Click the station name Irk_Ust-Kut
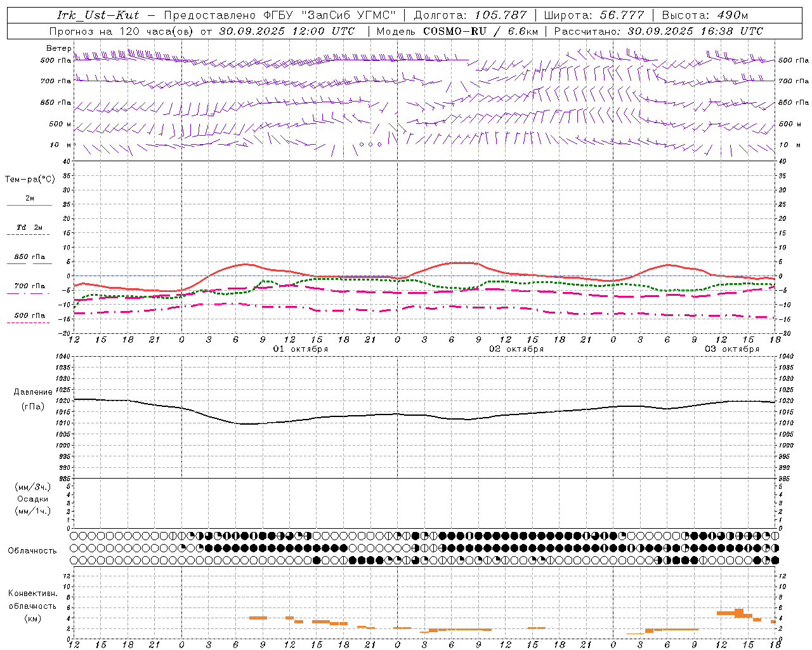 click(x=98, y=15)
